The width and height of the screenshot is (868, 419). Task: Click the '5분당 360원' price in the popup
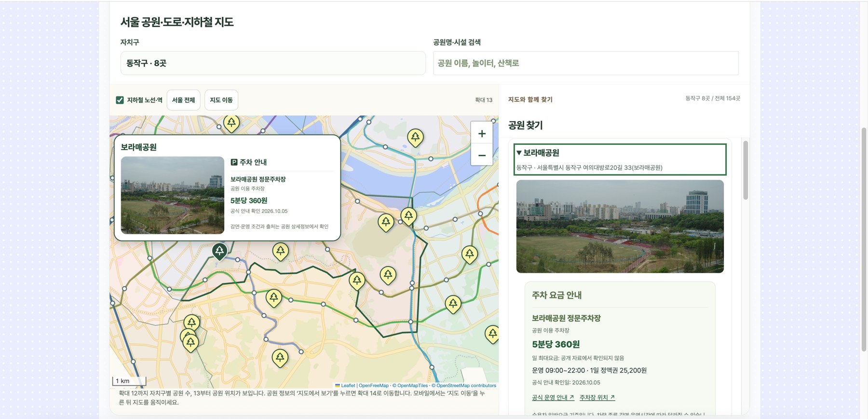tap(249, 200)
